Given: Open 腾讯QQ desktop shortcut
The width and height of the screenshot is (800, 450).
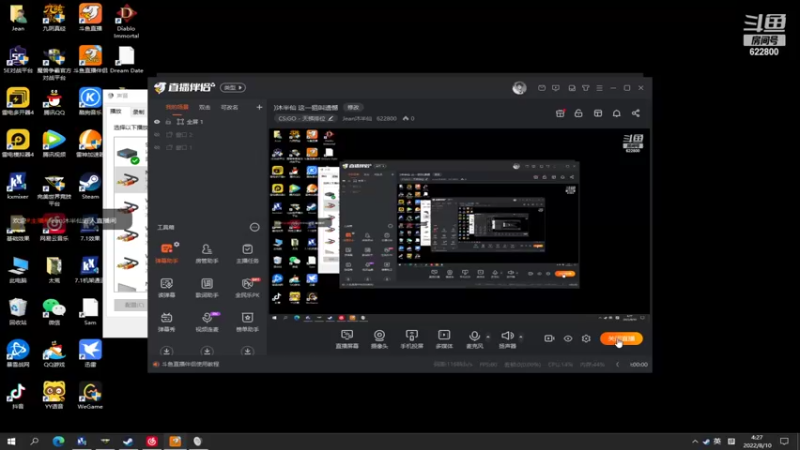Looking at the screenshot, I should (54, 102).
